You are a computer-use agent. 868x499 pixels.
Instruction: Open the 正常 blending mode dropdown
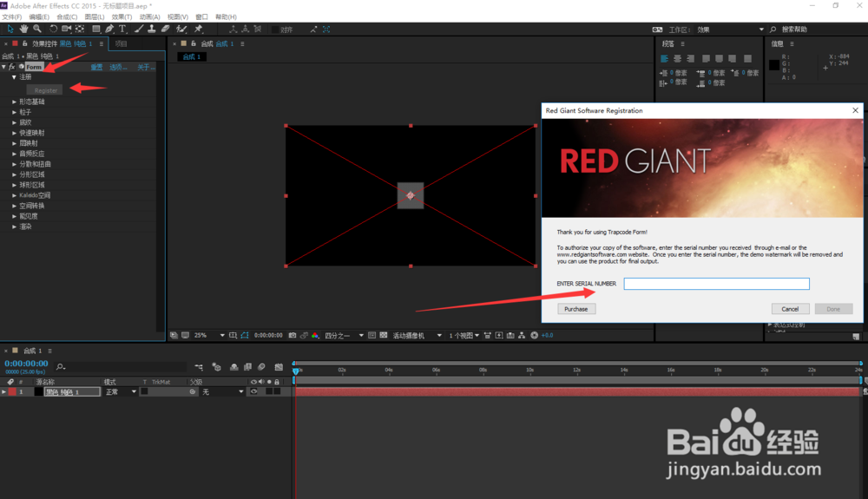click(120, 392)
